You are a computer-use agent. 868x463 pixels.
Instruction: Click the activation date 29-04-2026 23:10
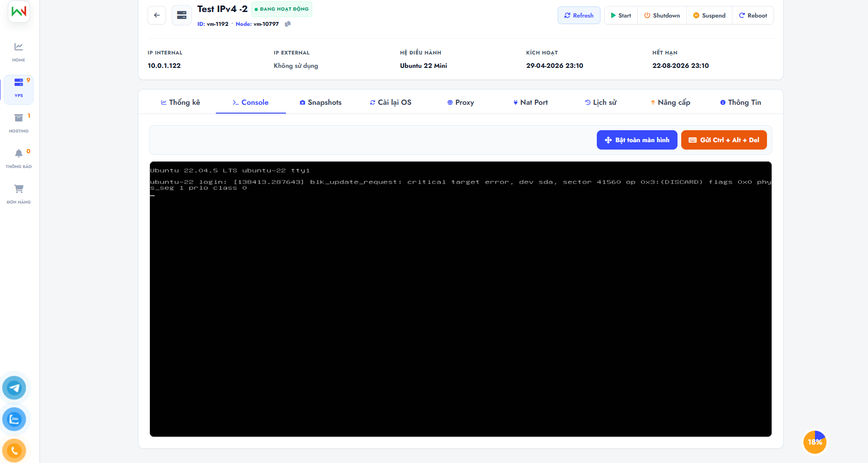(555, 66)
